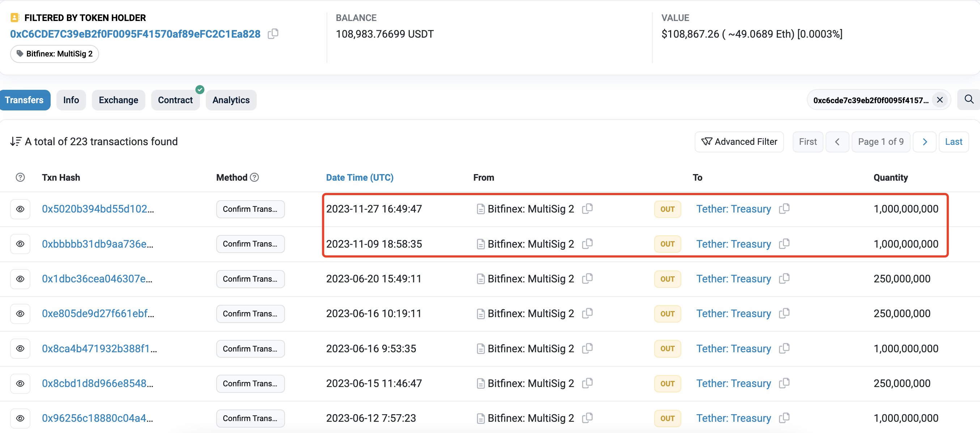This screenshot has width=980, height=433.
Task: Click the search magnifier icon
Action: point(969,100)
